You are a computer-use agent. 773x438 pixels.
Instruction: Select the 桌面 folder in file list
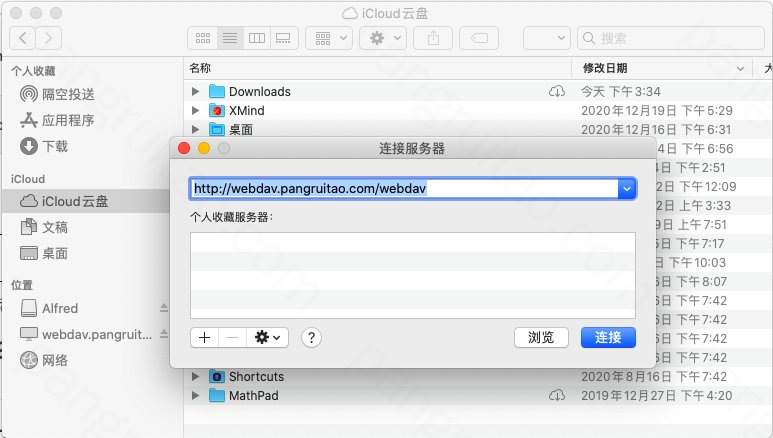(231, 130)
